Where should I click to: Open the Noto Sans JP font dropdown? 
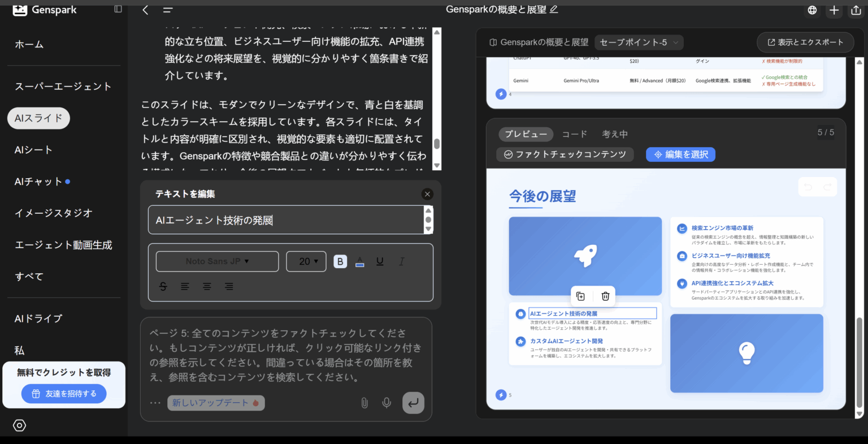(x=217, y=261)
